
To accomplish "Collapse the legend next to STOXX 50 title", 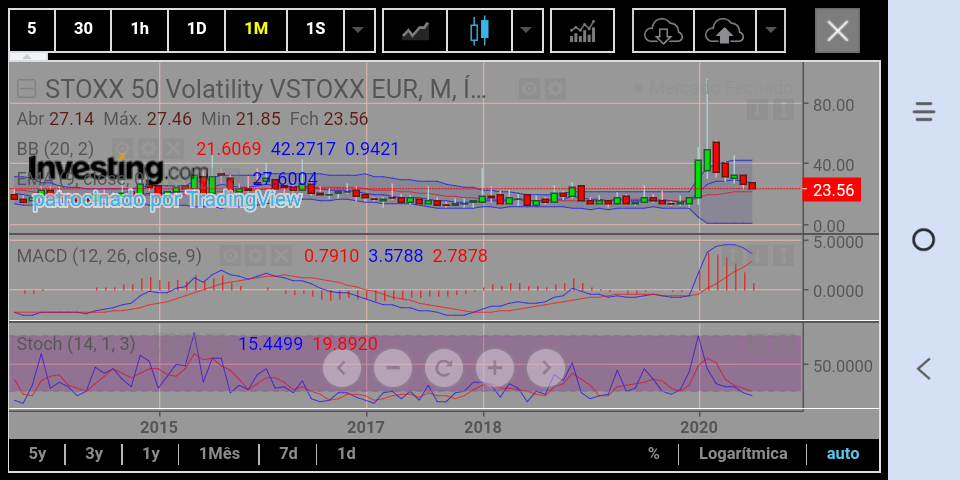I will pyautogui.click(x=26, y=89).
